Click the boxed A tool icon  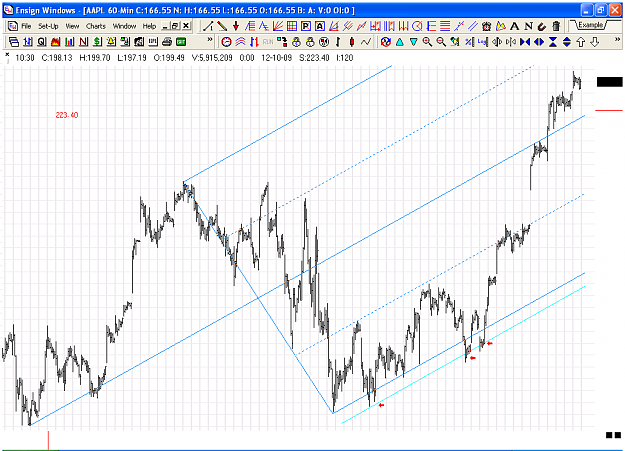[x=320, y=26]
